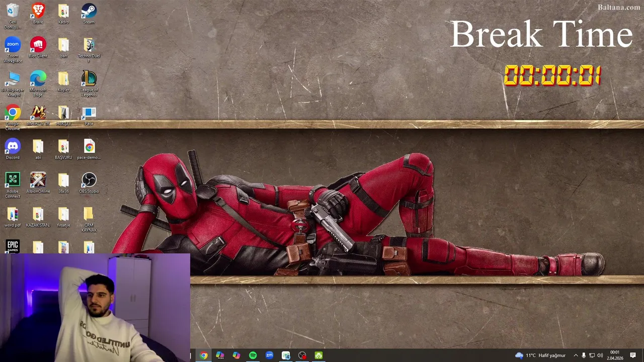Viewport: 644px width, 362px height.
Task: Switch to OBS recording icon on taskbar
Action: [302, 355]
